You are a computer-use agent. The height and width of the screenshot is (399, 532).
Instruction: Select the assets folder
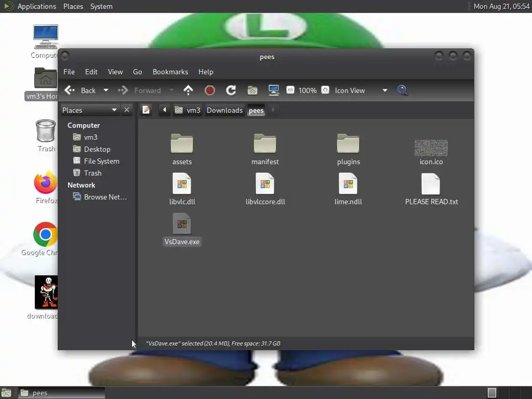click(x=182, y=149)
